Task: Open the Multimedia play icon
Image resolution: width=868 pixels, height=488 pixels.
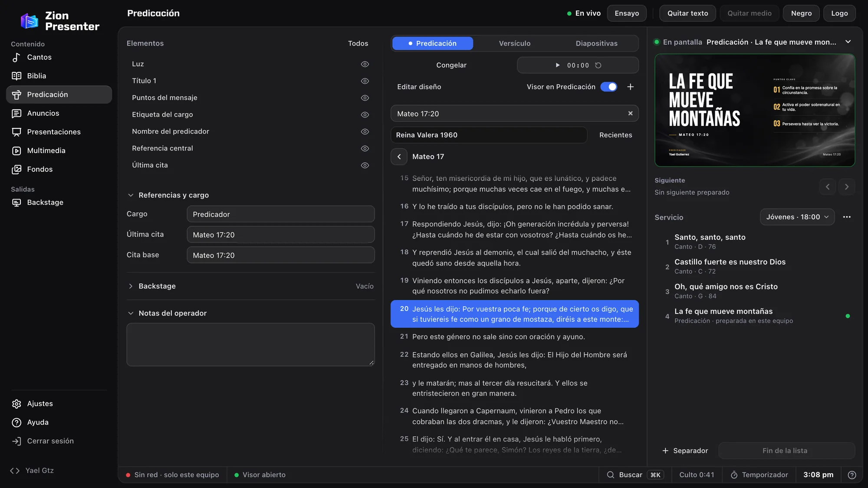Action: tap(16, 151)
